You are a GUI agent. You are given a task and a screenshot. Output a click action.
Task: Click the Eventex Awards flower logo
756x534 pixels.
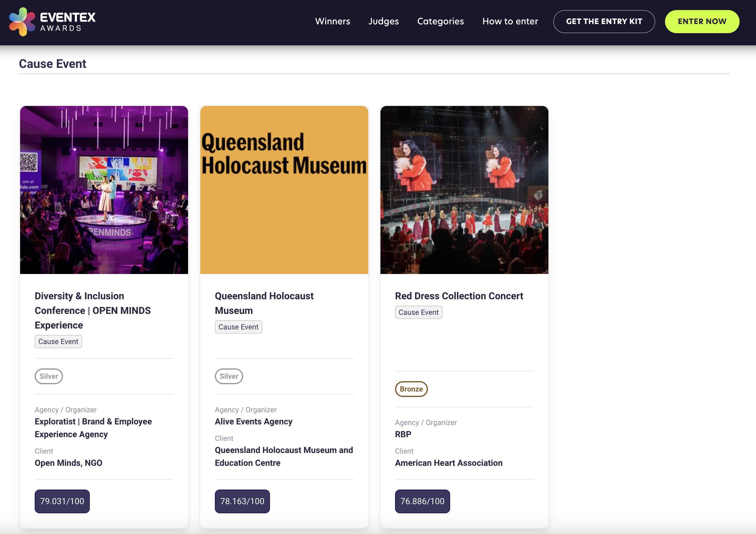(x=22, y=21)
